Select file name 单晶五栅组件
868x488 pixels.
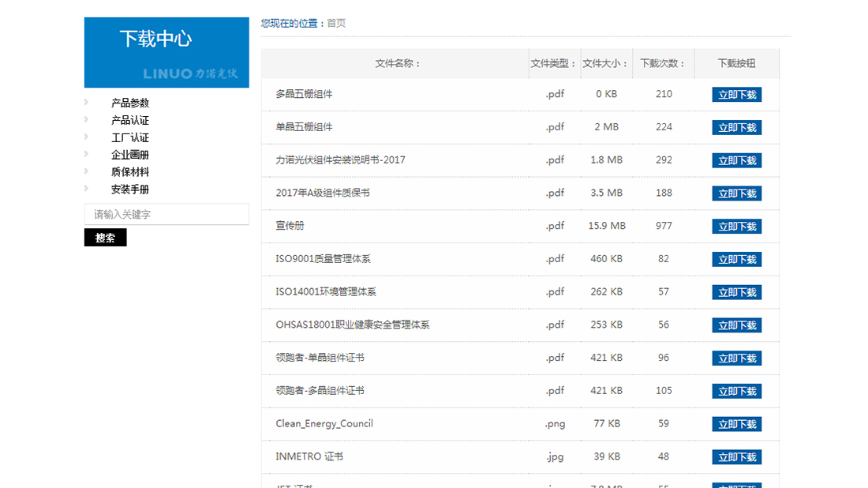pos(304,127)
